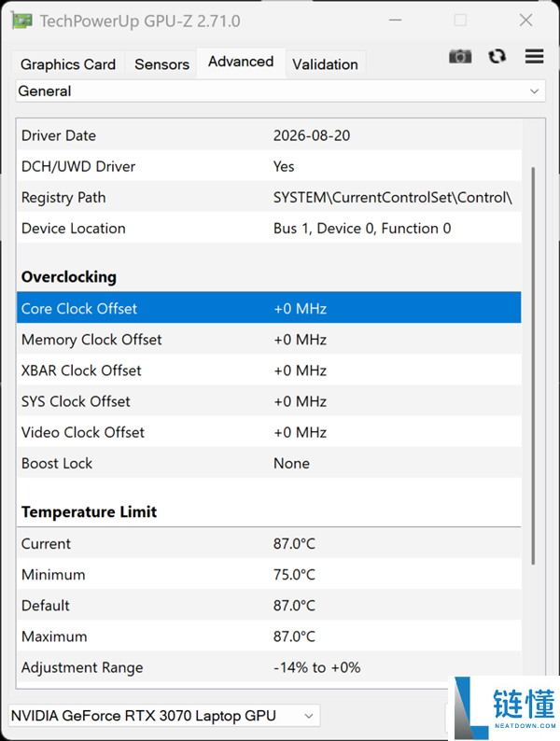Screen dimensions: 560x741
Task: Switch to the Graphics Card tab
Action: tap(68, 64)
